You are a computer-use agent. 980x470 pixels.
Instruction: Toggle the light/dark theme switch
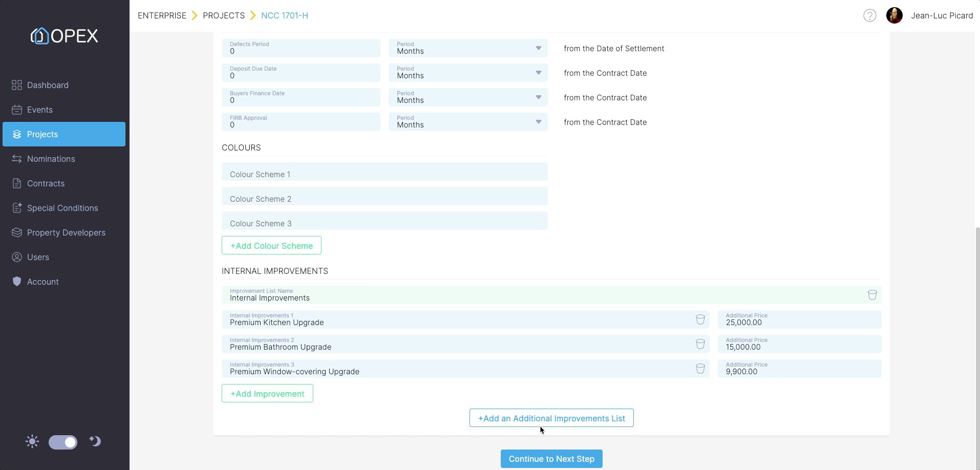[x=63, y=442]
